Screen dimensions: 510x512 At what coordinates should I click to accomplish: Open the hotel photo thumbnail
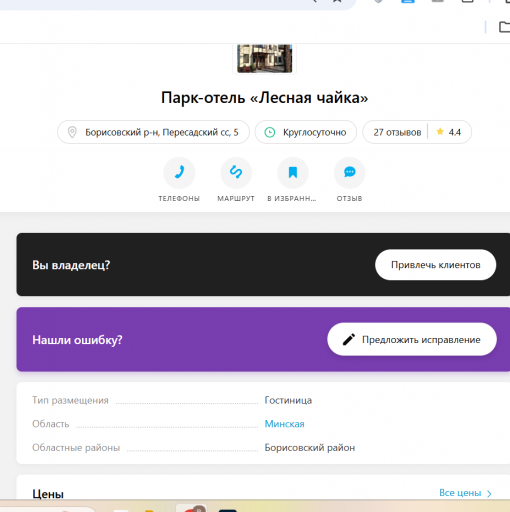pyautogui.click(x=264, y=58)
